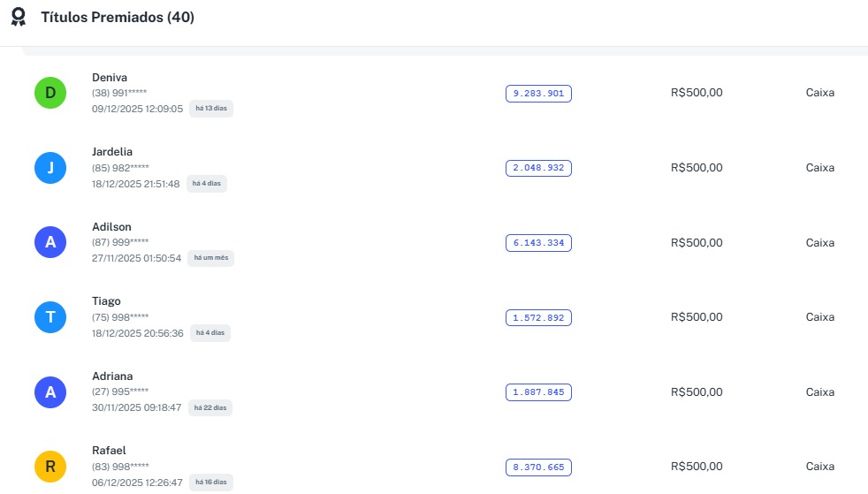Click the name Rafael in the list

(109, 451)
